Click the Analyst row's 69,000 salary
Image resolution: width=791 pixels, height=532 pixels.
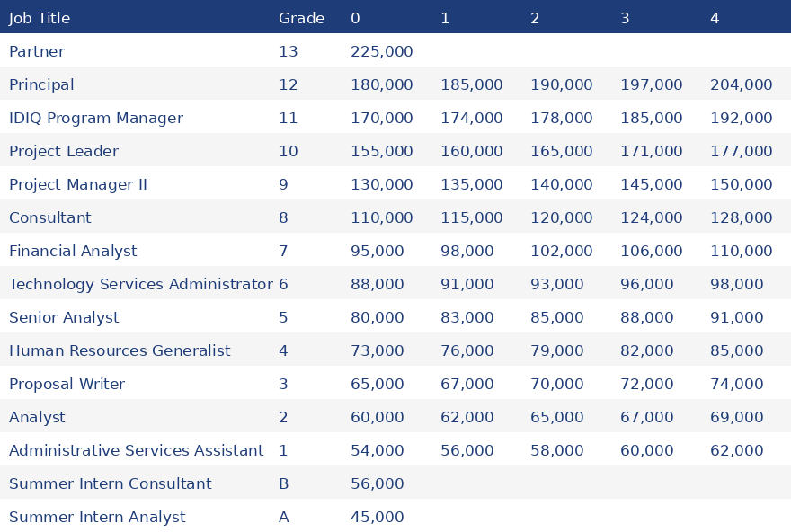pos(736,417)
